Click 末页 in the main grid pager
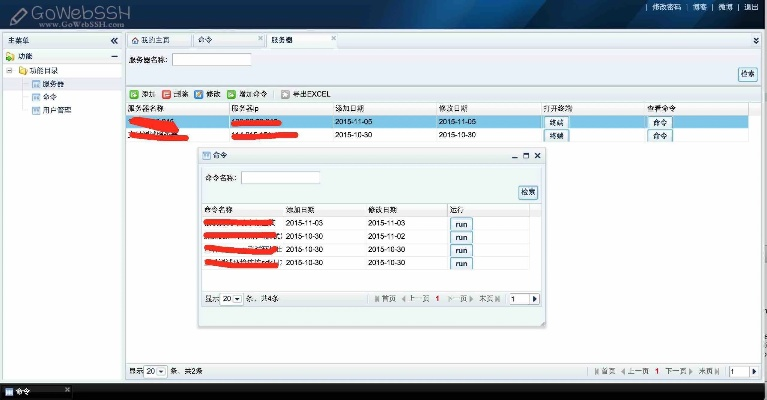This screenshot has height=400, width=767. (x=708, y=372)
